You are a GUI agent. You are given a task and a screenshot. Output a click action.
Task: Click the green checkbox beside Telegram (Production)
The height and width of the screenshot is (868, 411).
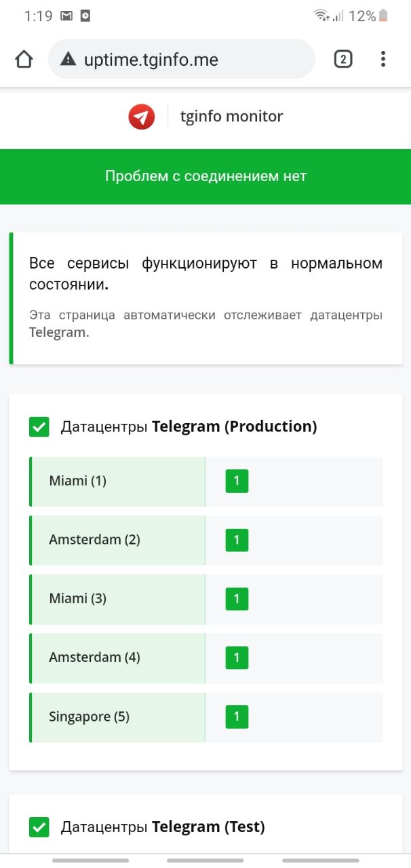point(39,427)
